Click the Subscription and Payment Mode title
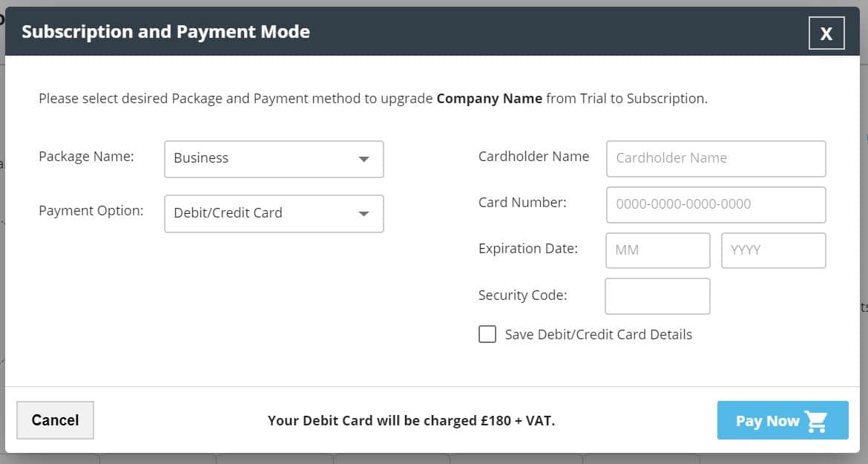 pos(165,32)
